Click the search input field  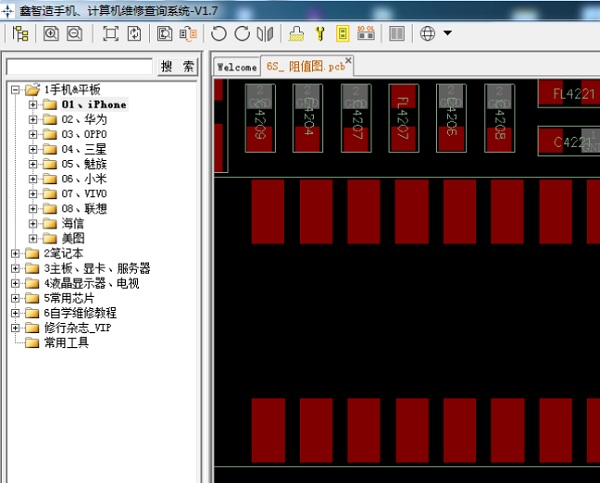pyautogui.click(x=79, y=67)
